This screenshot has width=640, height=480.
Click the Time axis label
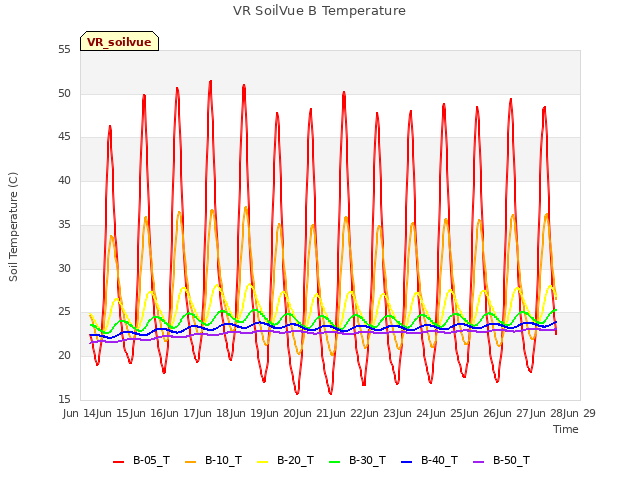point(566,429)
